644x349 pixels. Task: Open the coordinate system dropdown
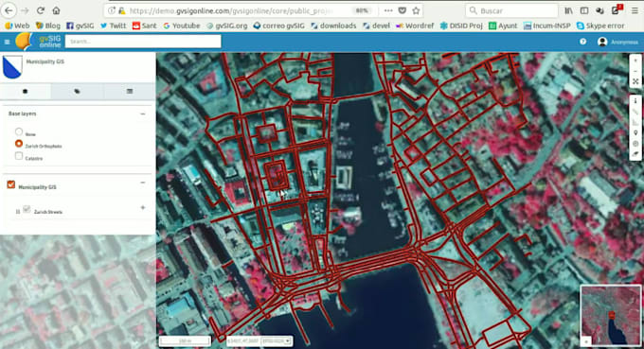pos(277,340)
